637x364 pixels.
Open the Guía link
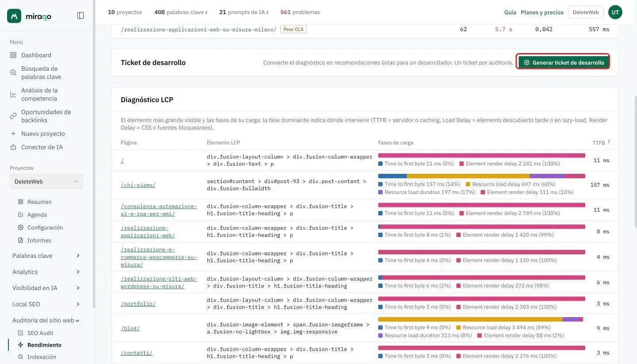click(x=510, y=12)
